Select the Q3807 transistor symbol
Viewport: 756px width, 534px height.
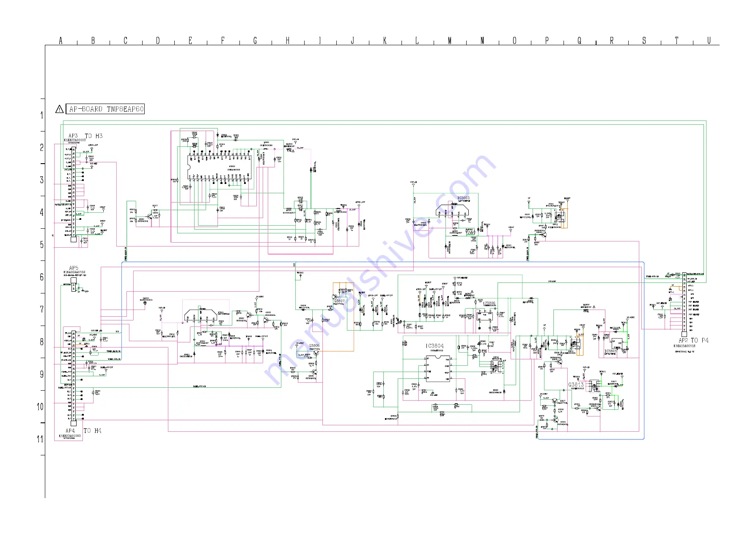(x=335, y=297)
